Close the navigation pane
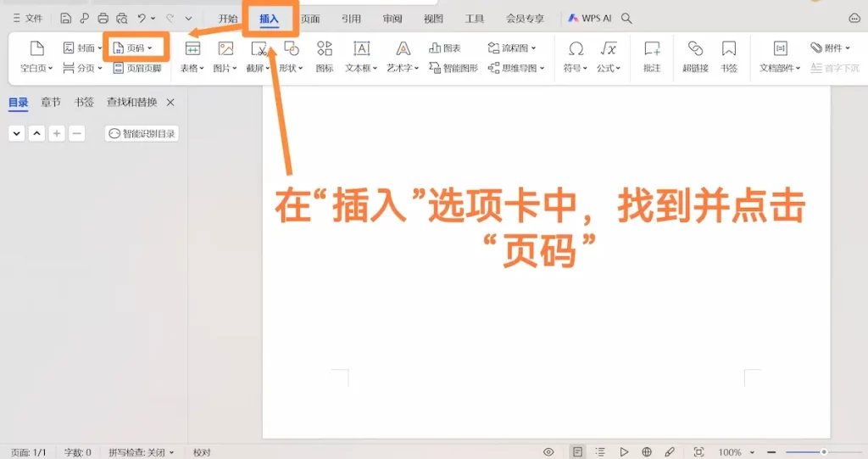 pos(170,103)
